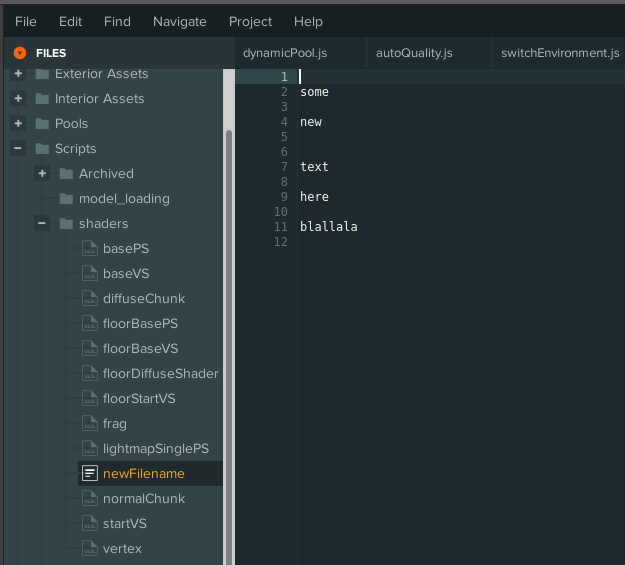
Task: Place cursor on 'blallala' in editor
Action: [329, 226]
